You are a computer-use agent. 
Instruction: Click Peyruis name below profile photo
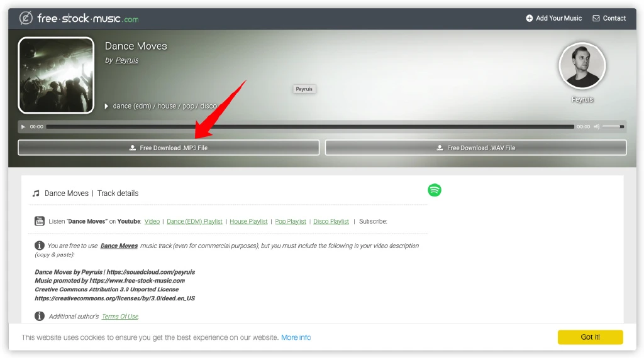click(x=582, y=100)
